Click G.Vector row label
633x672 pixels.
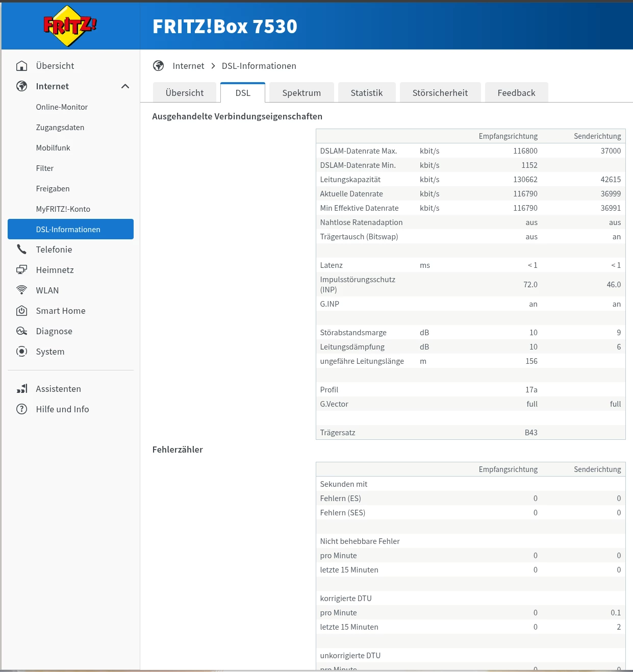[x=334, y=404]
